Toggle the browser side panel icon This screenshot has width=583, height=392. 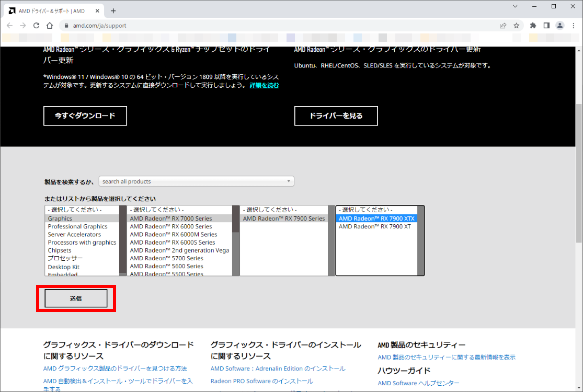[x=546, y=26]
